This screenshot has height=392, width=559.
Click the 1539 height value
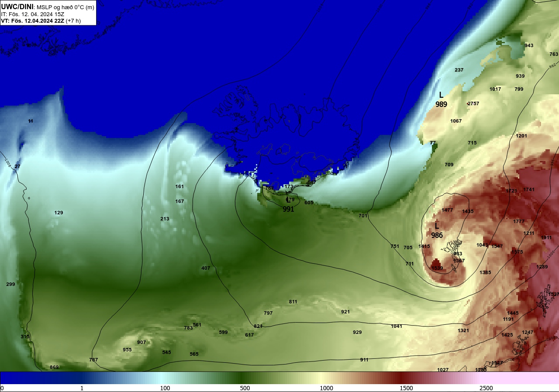tap(437, 268)
